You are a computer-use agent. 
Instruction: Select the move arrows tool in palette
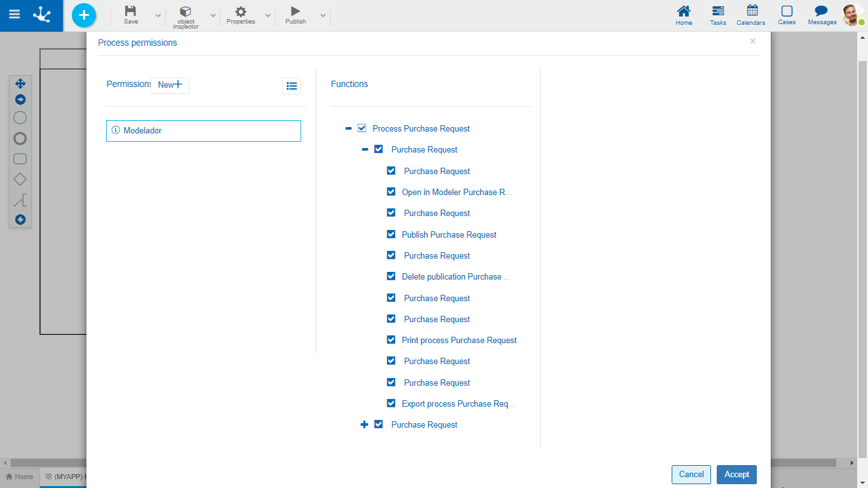coord(20,83)
